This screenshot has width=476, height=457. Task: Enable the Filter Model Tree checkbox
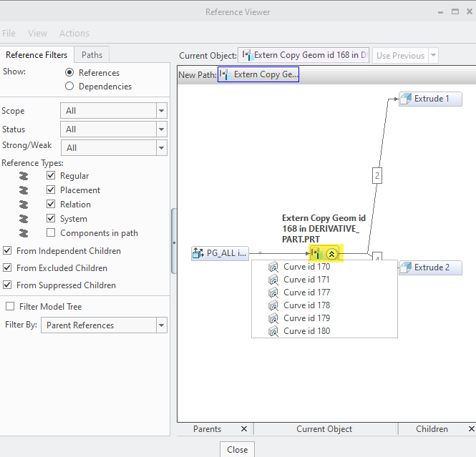click(x=10, y=307)
